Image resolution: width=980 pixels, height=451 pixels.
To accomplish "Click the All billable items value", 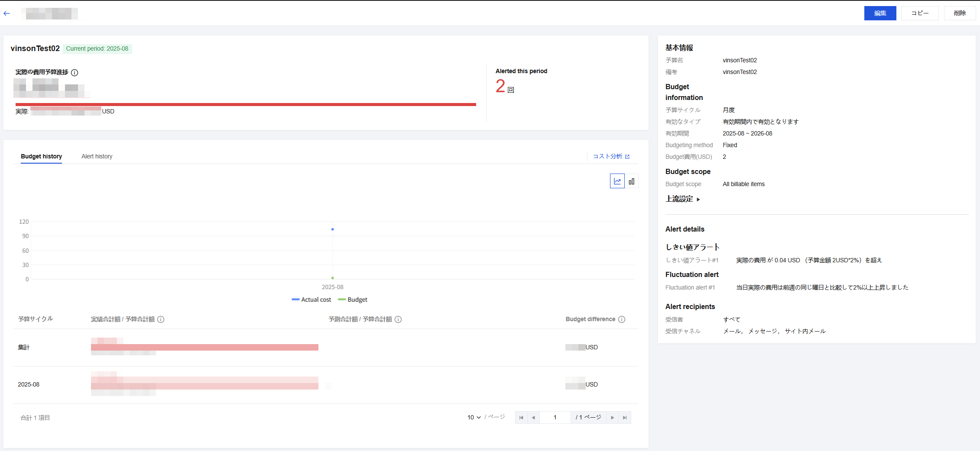I will click(743, 184).
